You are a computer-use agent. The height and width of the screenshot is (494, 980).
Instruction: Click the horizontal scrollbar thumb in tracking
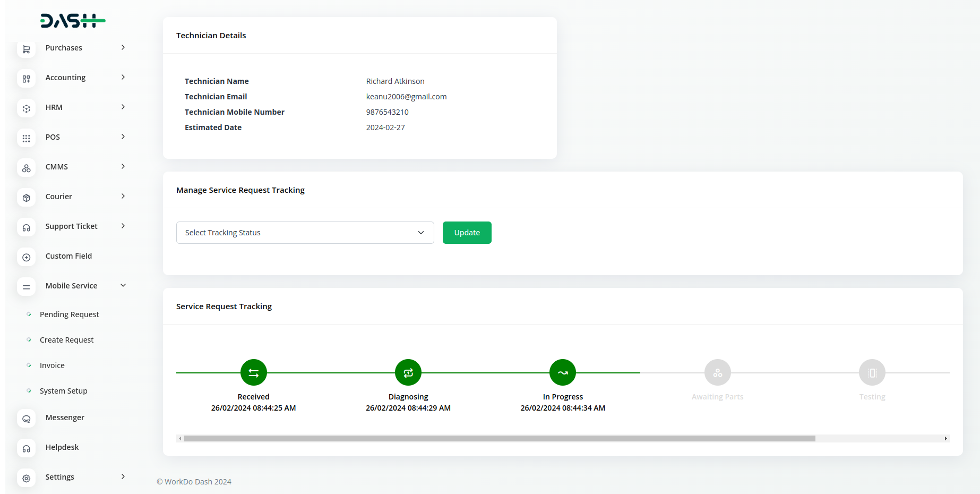(499, 439)
